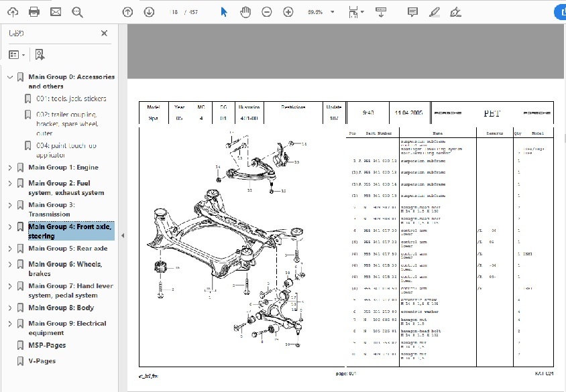Select Main Group 0: Accessories bookmark

tap(72, 82)
